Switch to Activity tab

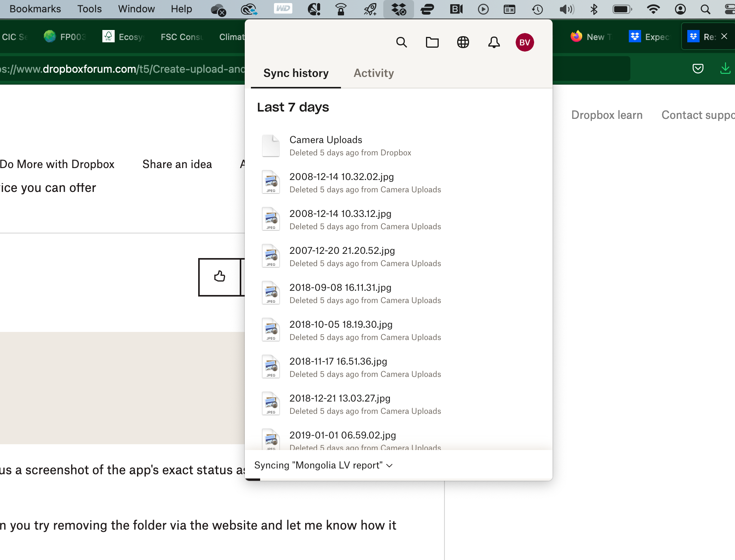tap(374, 73)
